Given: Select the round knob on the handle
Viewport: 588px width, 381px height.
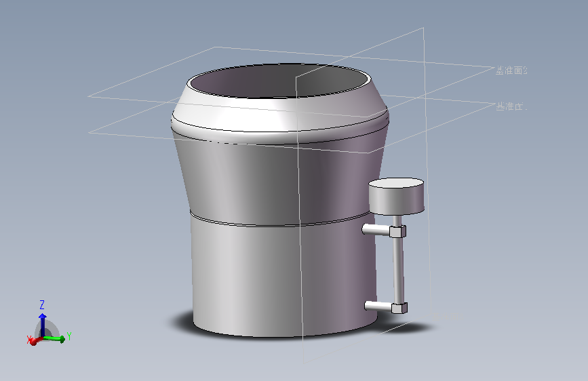Looking at the screenshot, I should pos(396,196).
